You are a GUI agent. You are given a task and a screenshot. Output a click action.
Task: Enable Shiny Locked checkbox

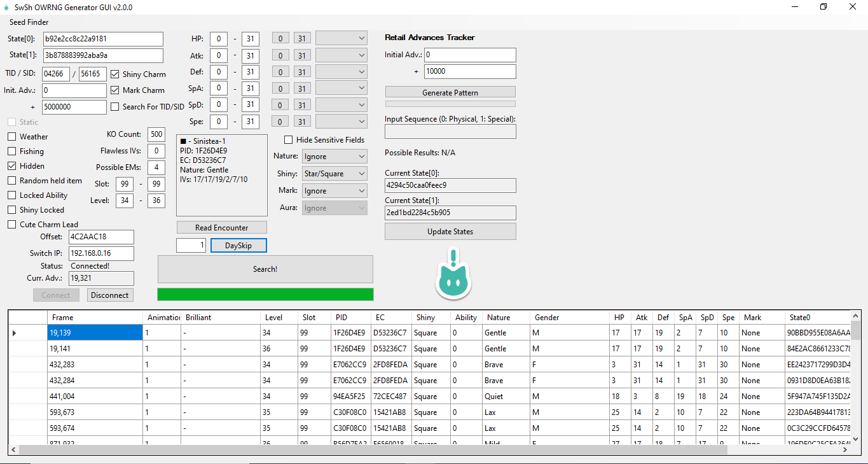click(12, 210)
